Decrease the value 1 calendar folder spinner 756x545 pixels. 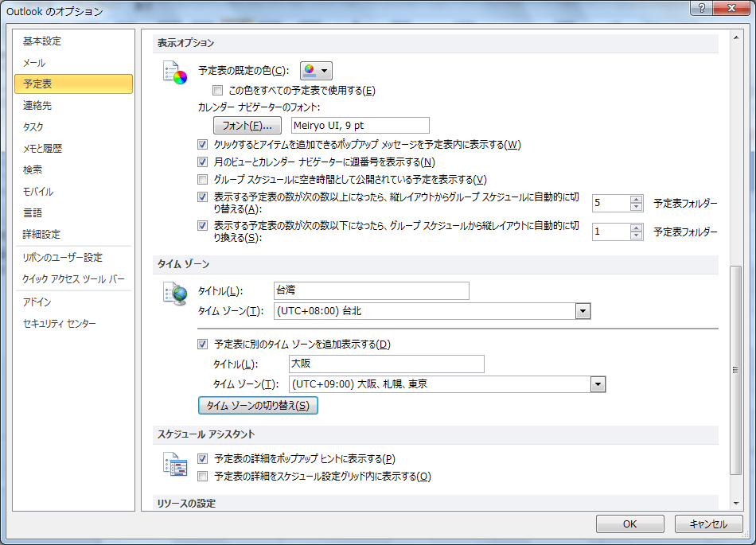click(x=637, y=236)
